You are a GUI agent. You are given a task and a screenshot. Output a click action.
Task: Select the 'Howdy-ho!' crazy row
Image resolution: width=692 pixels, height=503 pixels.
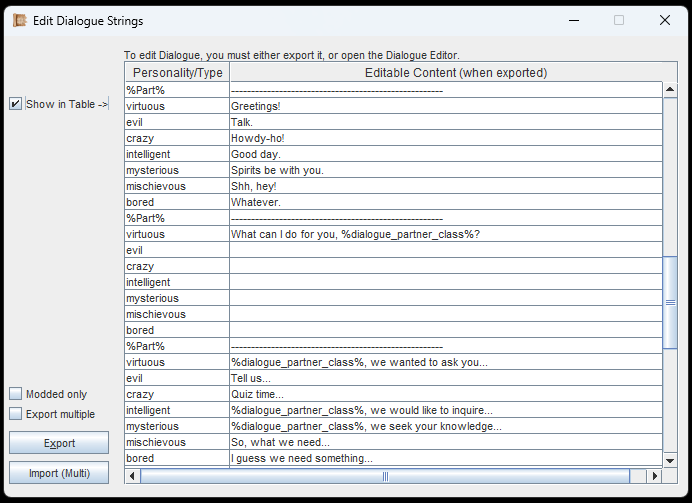(444, 138)
